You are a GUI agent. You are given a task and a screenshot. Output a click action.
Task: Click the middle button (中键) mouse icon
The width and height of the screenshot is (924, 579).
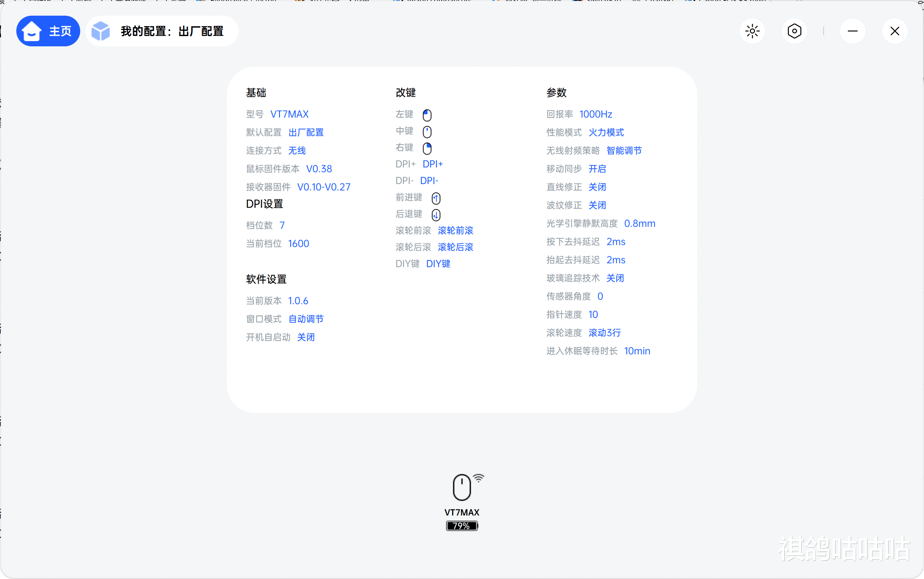click(x=427, y=132)
